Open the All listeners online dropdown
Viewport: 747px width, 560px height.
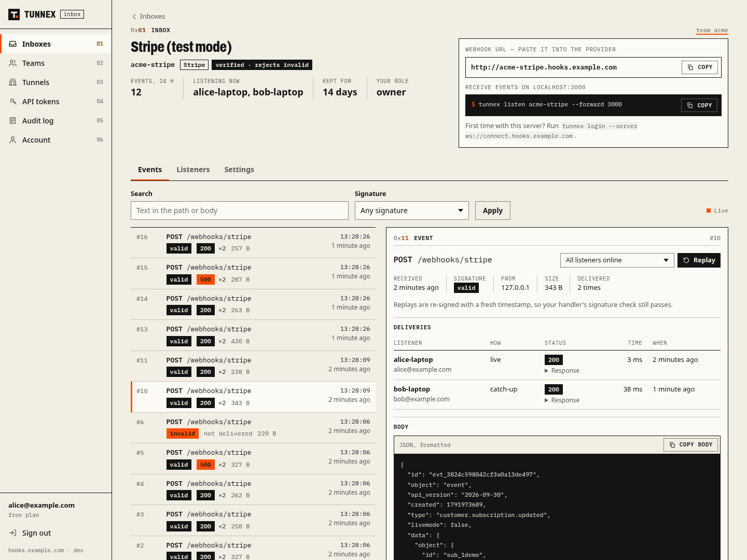point(617,260)
